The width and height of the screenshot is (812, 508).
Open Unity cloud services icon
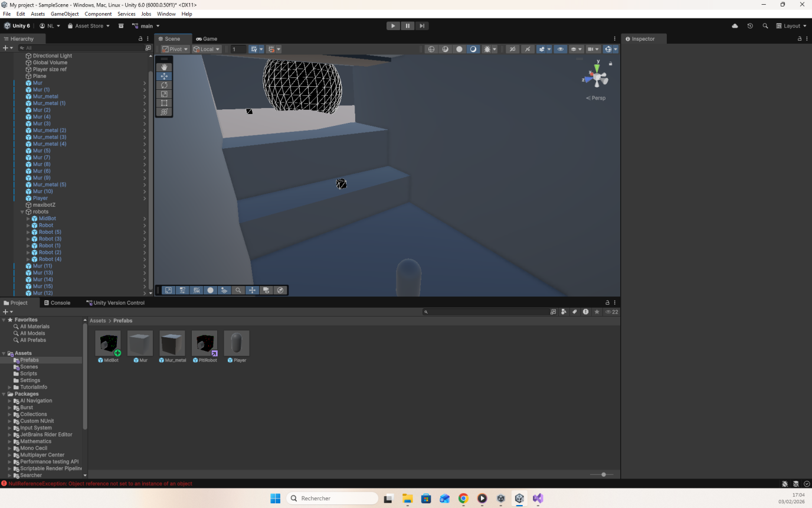(735, 26)
